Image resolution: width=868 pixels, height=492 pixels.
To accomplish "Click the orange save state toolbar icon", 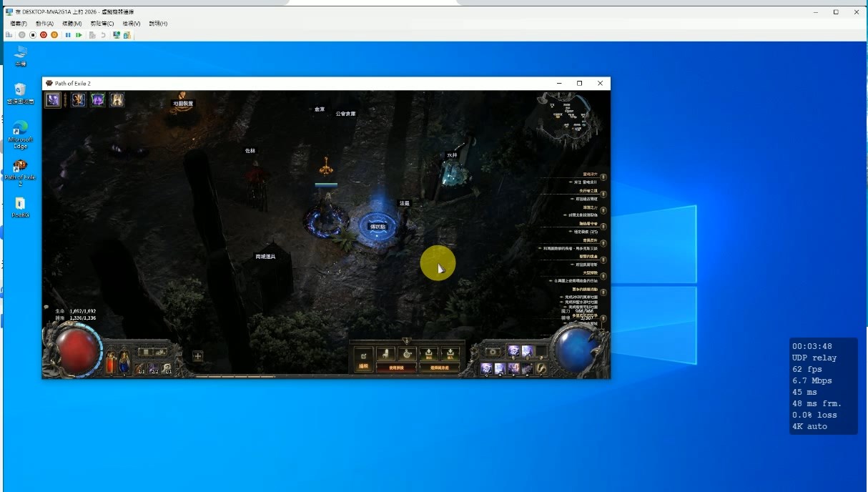I will pos(54,34).
